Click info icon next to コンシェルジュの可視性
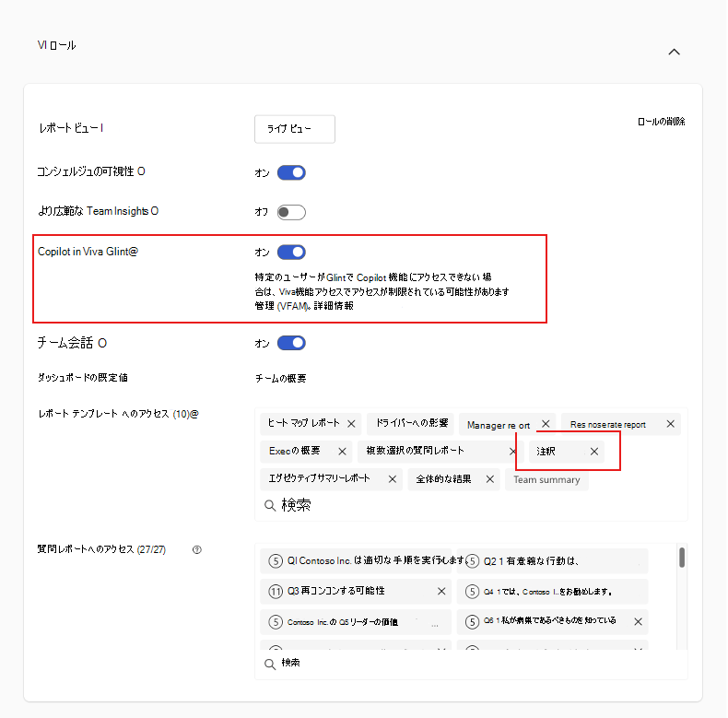Viewport: 728px width, 718px height. pos(141,171)
